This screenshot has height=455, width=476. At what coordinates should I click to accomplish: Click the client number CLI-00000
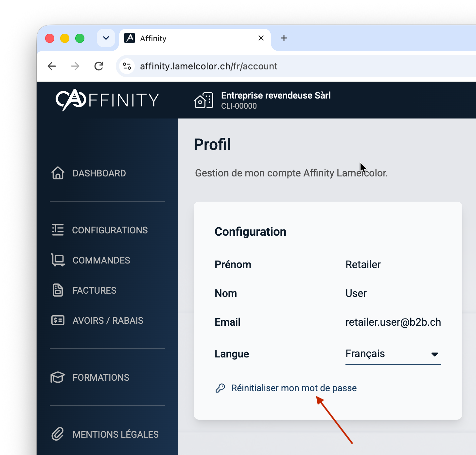pos(239,106)
